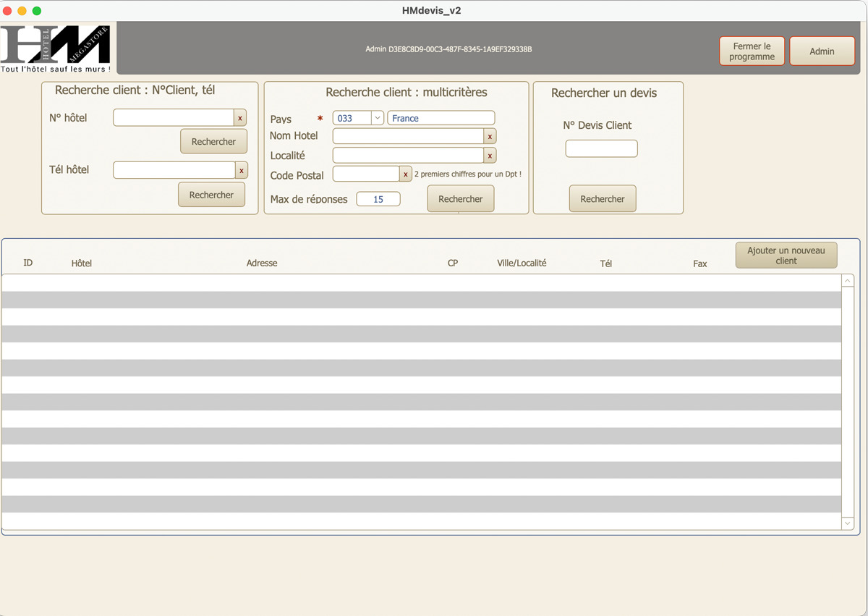Click the ID column header
This screenshot has height=616, width=868.
click(28, 263)
